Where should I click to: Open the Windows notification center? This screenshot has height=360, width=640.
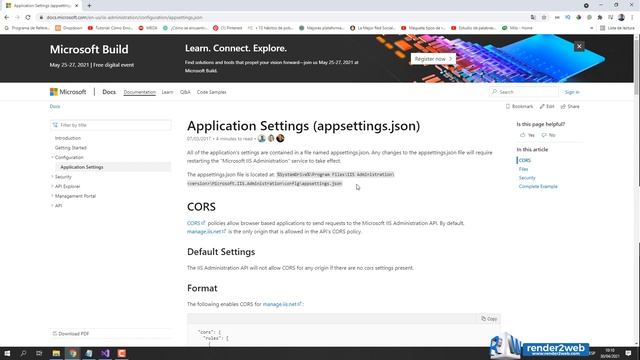coord(629,353)
